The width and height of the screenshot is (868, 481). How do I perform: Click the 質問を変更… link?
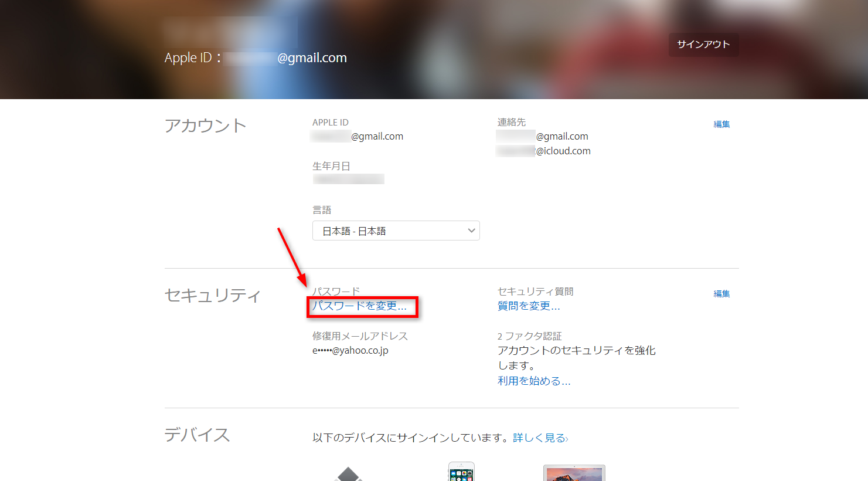click(529, 306)
